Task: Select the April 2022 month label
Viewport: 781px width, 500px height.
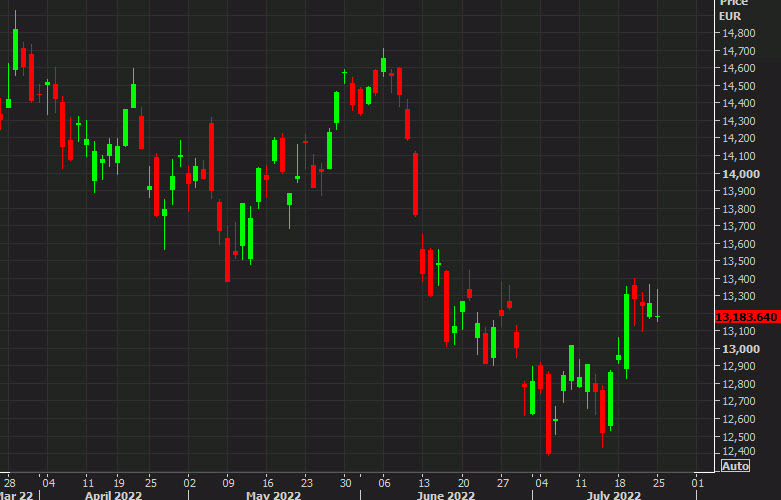Action: point(114,496)
